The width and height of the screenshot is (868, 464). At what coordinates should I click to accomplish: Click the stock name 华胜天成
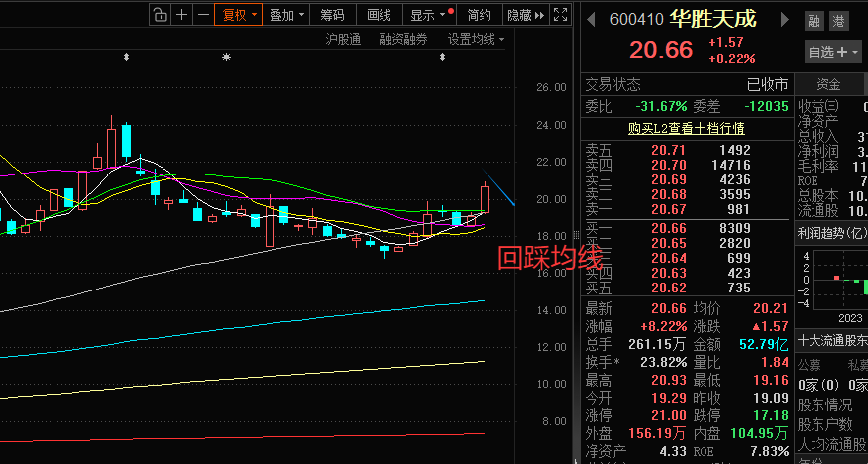pos(713,19)
